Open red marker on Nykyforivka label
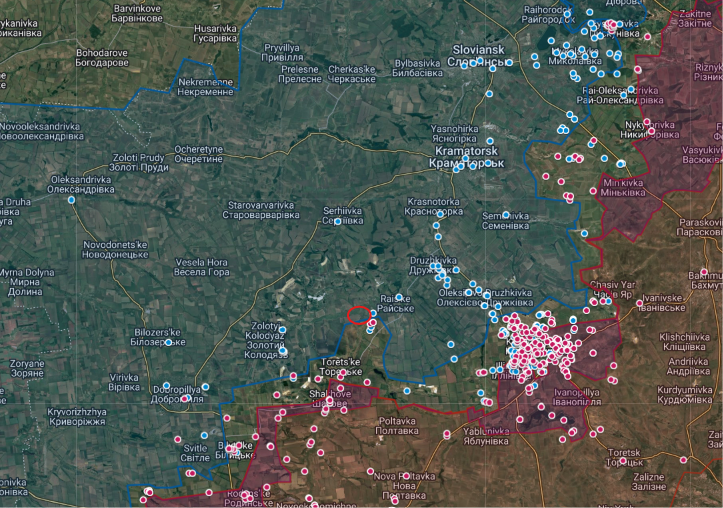This screenshot has width=723, height=508. point(646,122)
